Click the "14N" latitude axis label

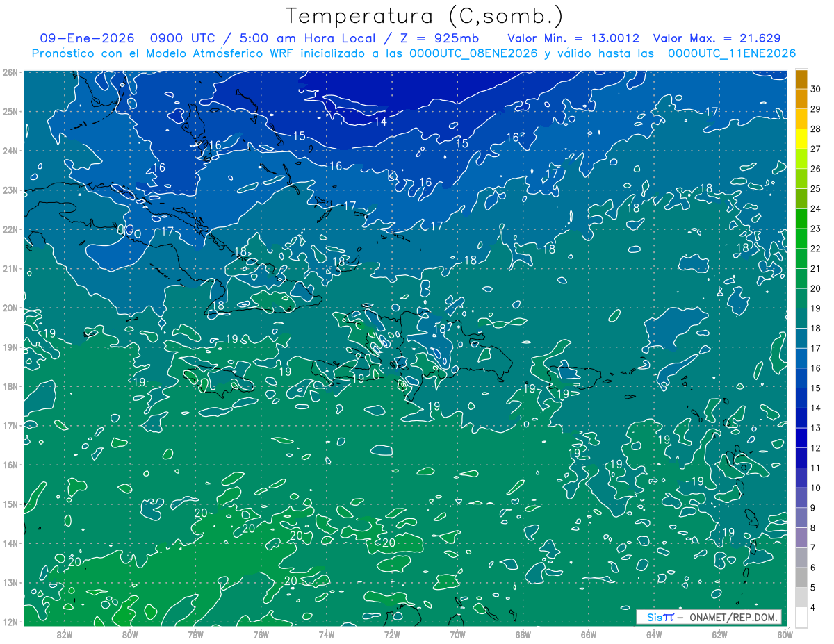coord(10,543)
